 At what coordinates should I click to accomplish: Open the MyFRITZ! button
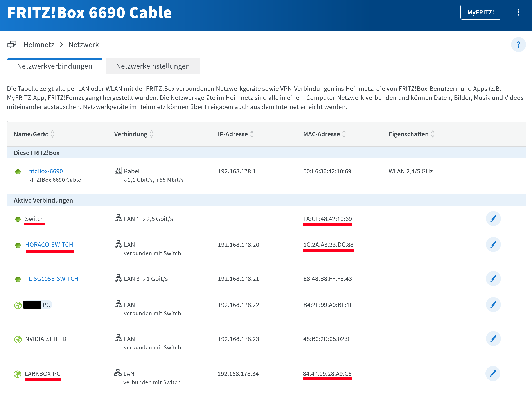tap(481, 12)
